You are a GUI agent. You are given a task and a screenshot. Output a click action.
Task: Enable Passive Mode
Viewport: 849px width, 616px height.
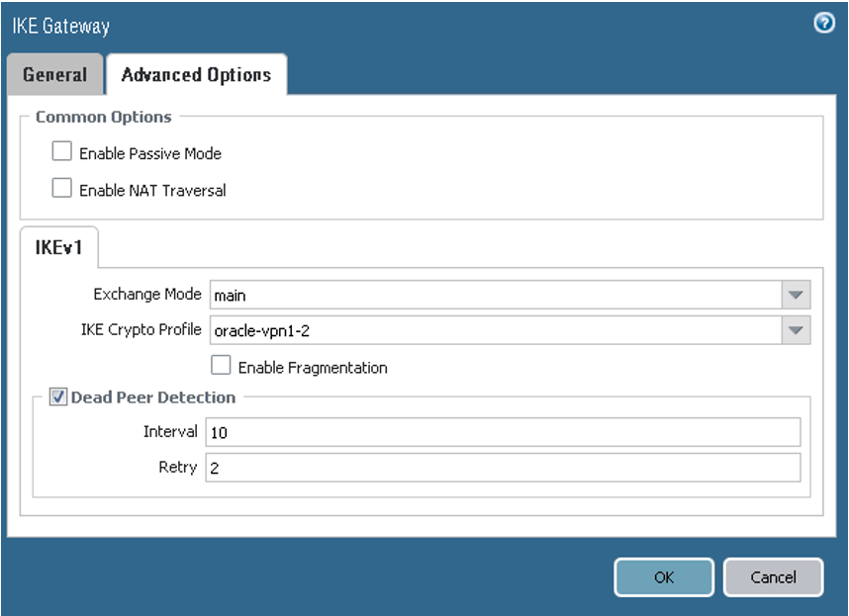pyautogui.click(x=61, y=150)
